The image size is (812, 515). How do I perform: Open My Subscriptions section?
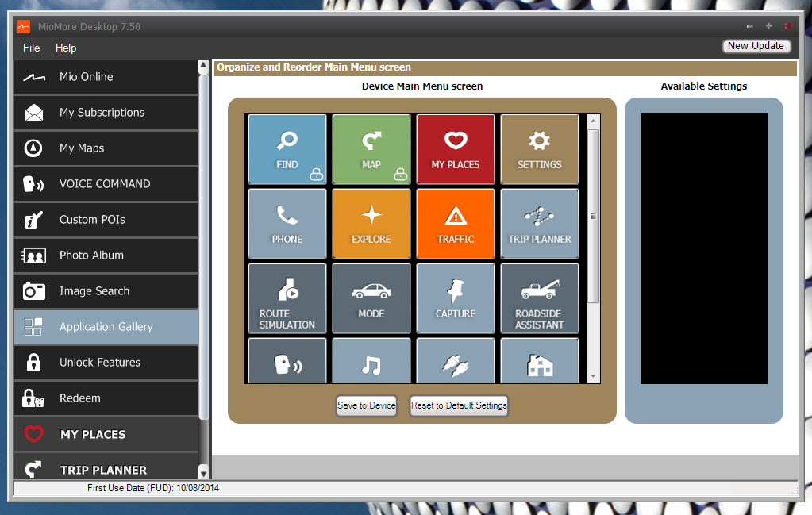click(106, 113)
